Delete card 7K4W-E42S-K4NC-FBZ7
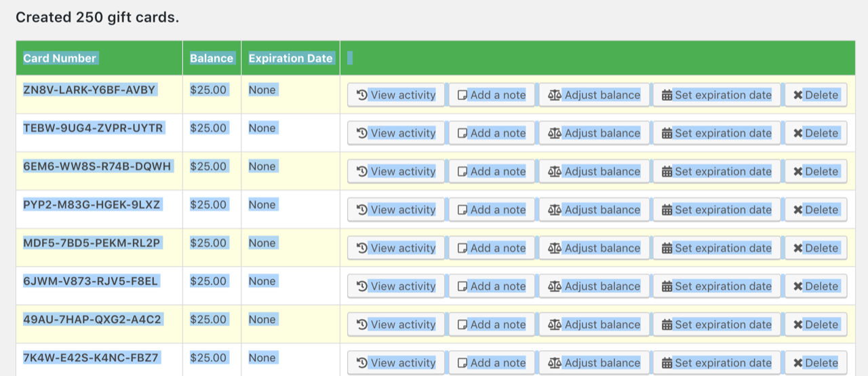This screenshot has height=376, width=868. [816, 363]
